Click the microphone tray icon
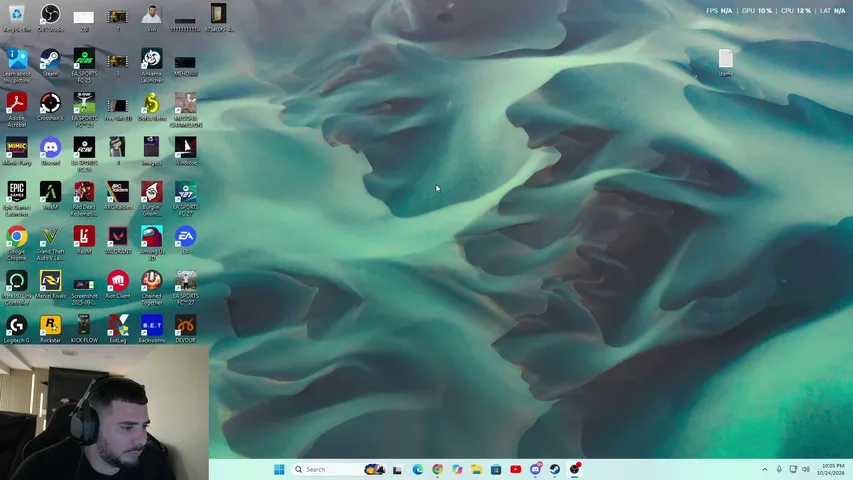Screen dimensions: 853x480 click(779, 470)
